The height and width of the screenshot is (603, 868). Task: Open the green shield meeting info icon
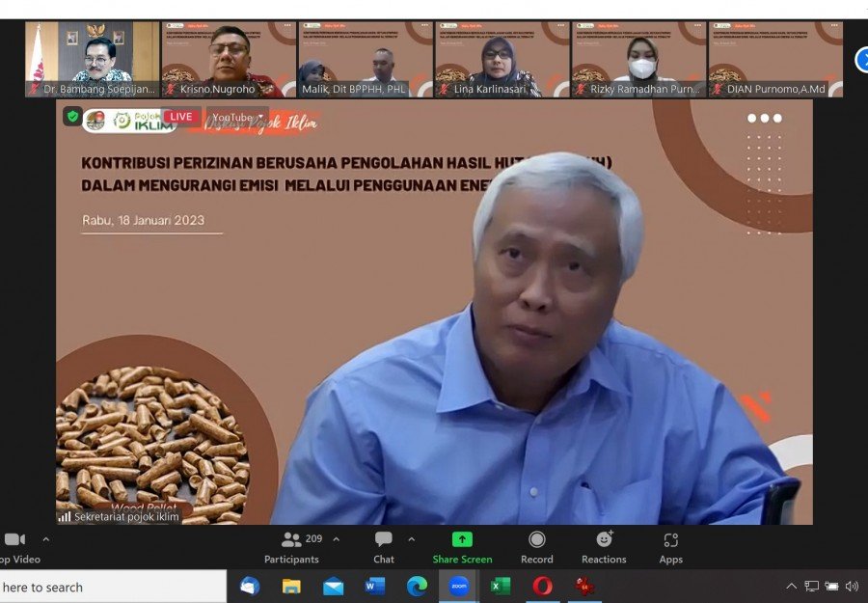pyautogui.click(x=72, y=117)
